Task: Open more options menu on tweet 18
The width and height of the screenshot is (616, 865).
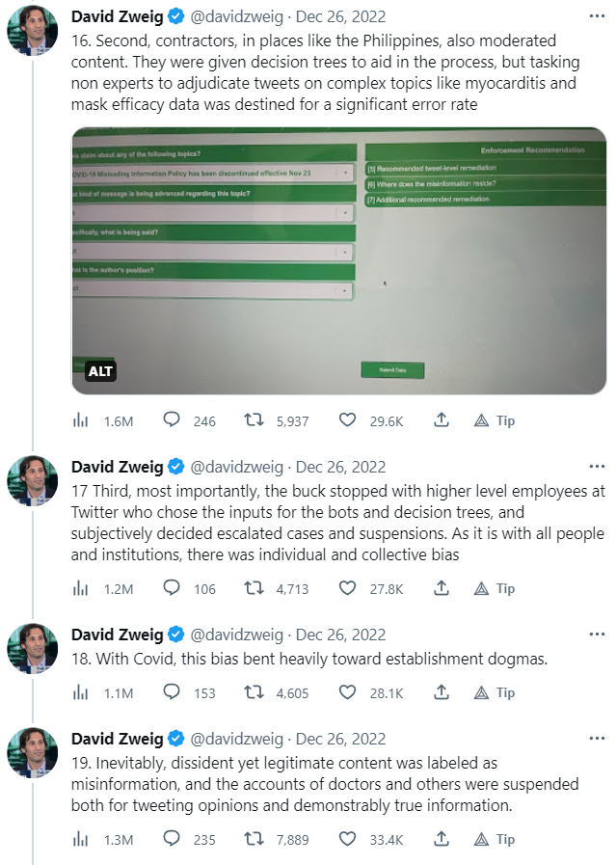Action: (597, 635)
